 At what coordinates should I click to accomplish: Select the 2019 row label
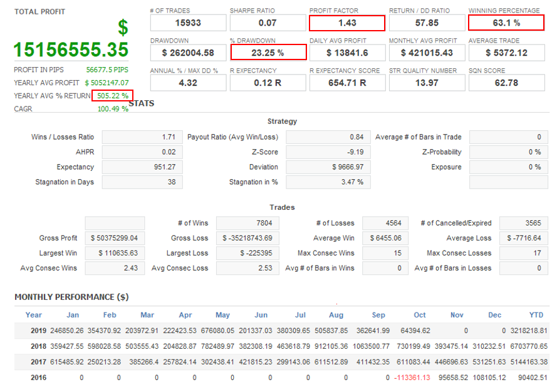click(38, 331)
